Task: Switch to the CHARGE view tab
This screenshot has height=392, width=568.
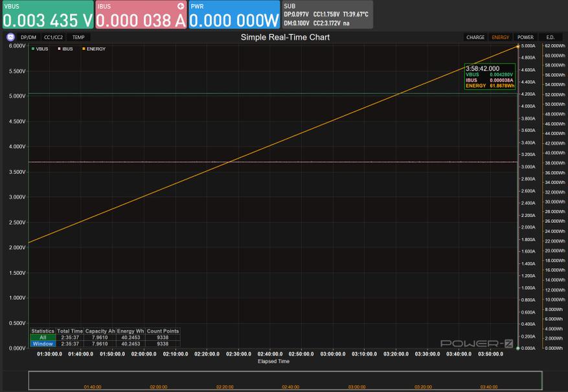Action: pyautogui.click(x=475, y=38)
